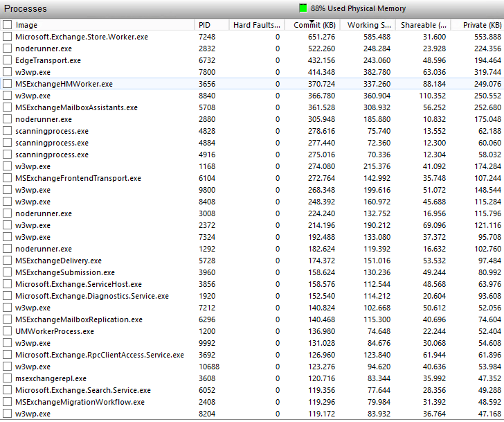Check msexchangerepl.exe checkbox

tap(7, 378)
